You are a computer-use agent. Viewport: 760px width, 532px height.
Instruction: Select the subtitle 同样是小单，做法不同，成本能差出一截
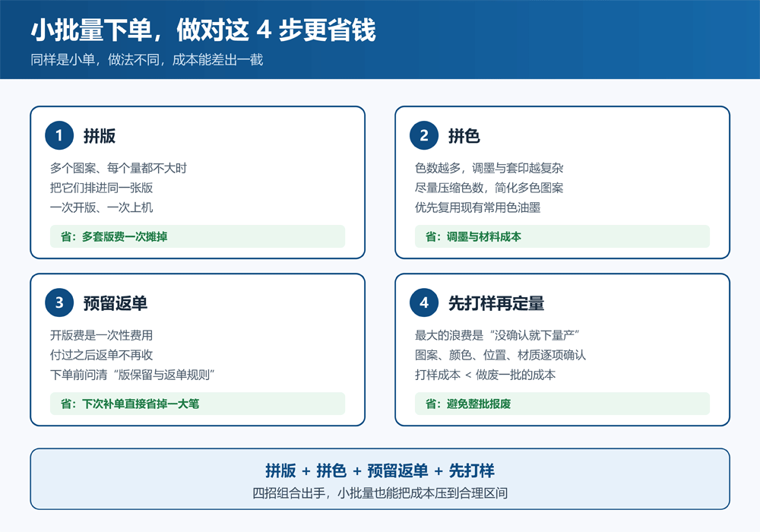click(147, 59)
